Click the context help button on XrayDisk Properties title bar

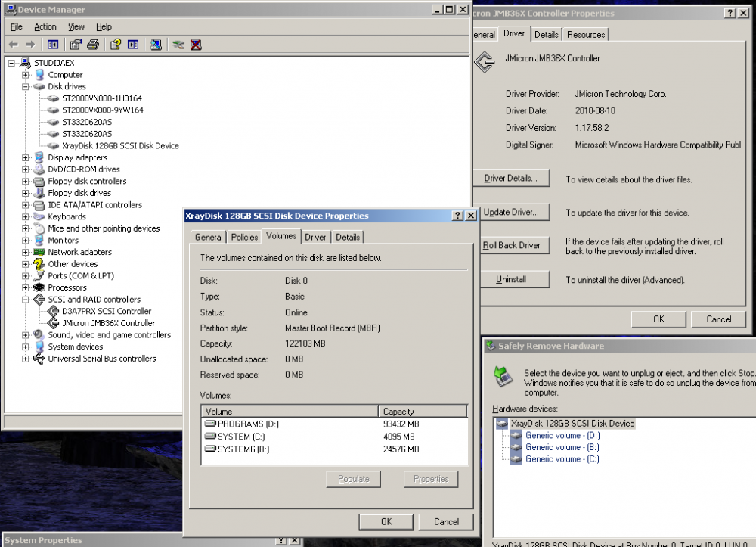click(x=458, y=216)
